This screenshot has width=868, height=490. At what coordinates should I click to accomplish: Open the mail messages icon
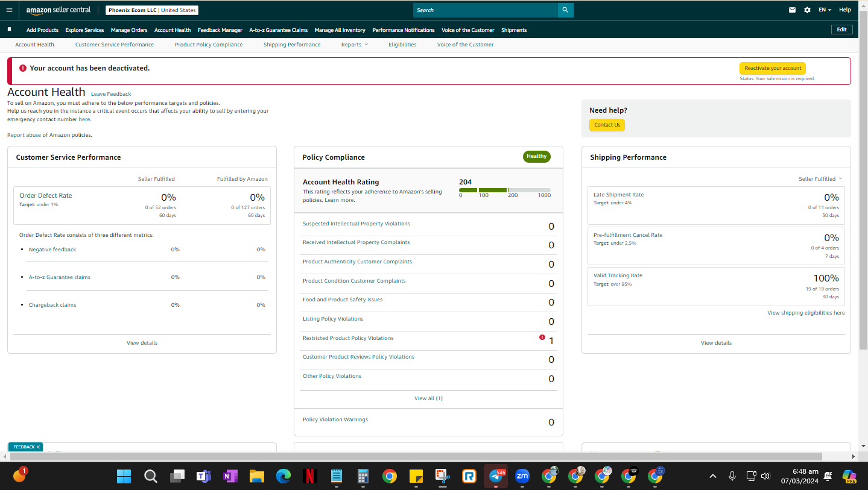pyautogui.click(x=793, y=10)
